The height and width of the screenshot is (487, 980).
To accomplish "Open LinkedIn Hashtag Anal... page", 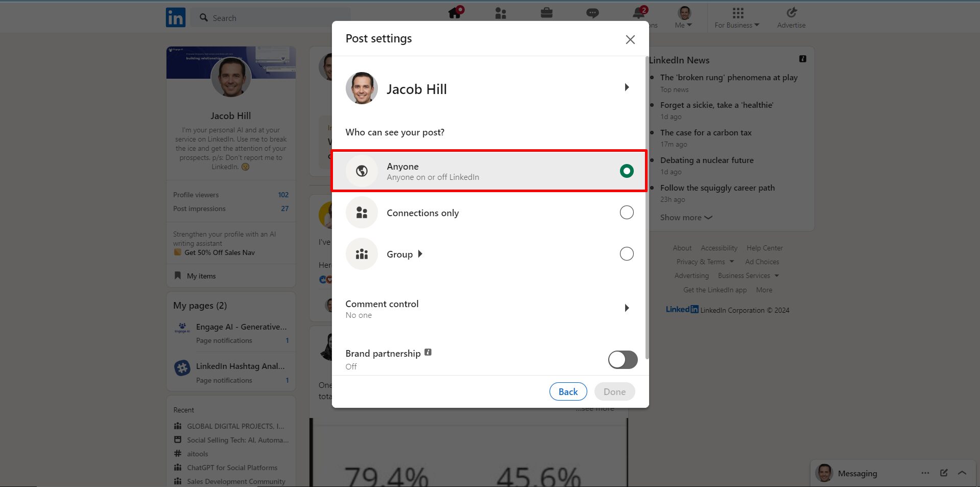I will (240, 366).
